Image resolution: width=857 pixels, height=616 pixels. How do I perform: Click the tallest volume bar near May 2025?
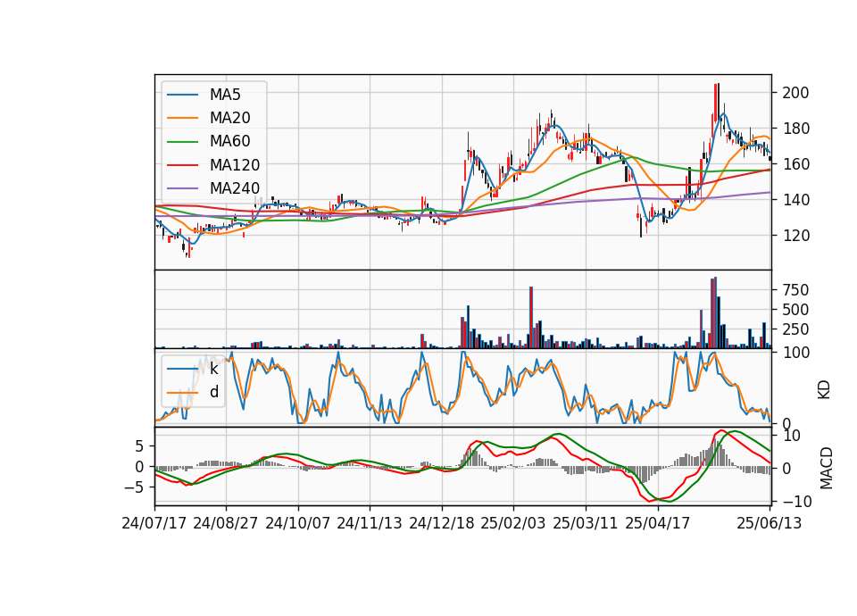click(715, 312)
